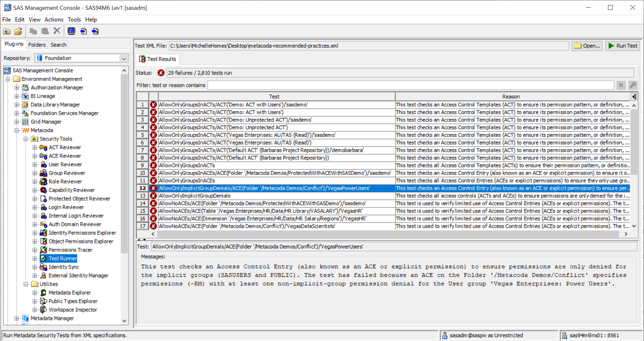
Task: Click the Login Reviewer icon
Action: (44, 207)
